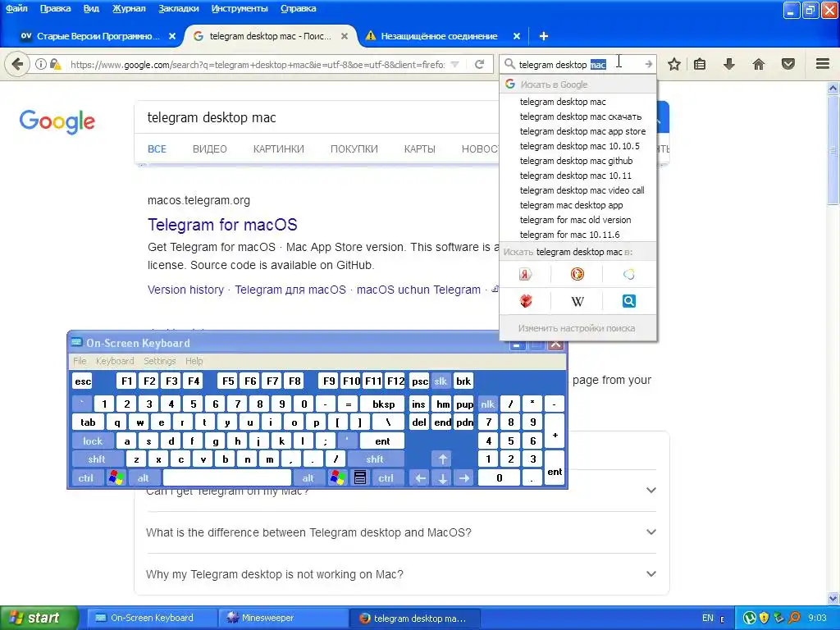
Task: Click the right arrow key on On-Screen Keyboard
Action: point(464,477)
